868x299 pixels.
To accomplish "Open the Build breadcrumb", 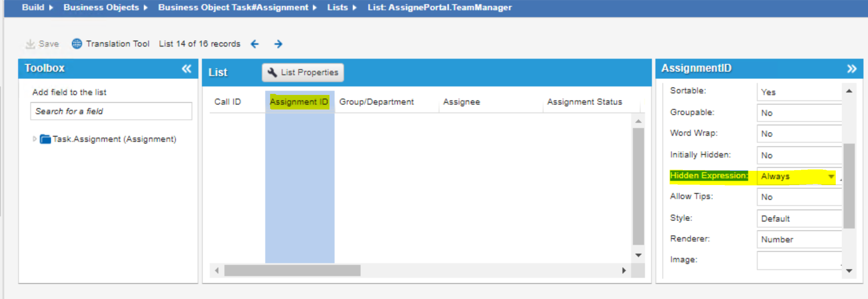I will click(x=33, y=7).
